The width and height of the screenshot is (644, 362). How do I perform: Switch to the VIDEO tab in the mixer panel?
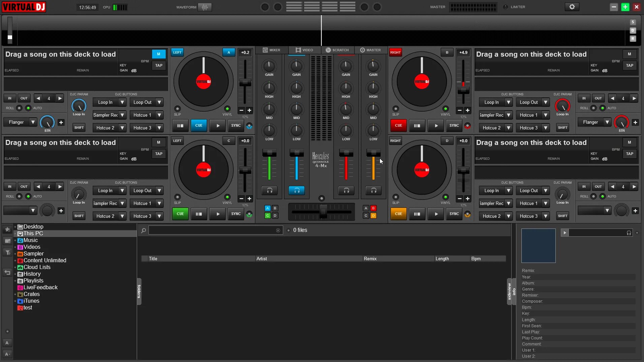(304, 50)
